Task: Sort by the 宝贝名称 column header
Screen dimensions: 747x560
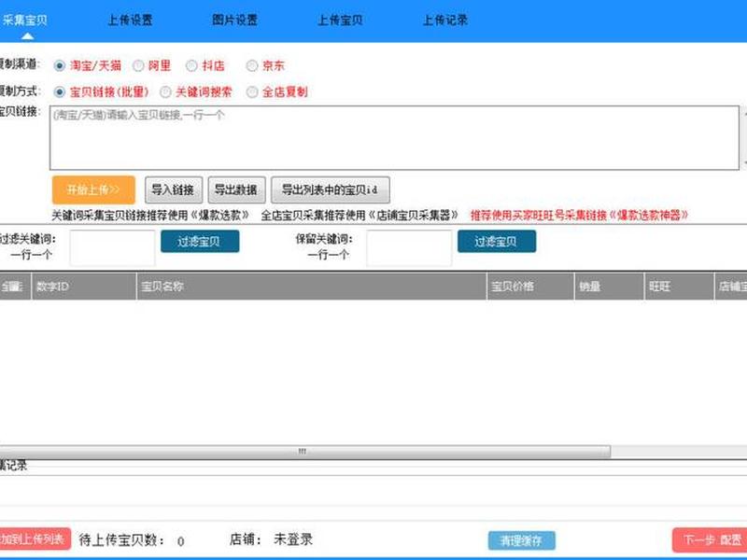Action: (312, 287)
